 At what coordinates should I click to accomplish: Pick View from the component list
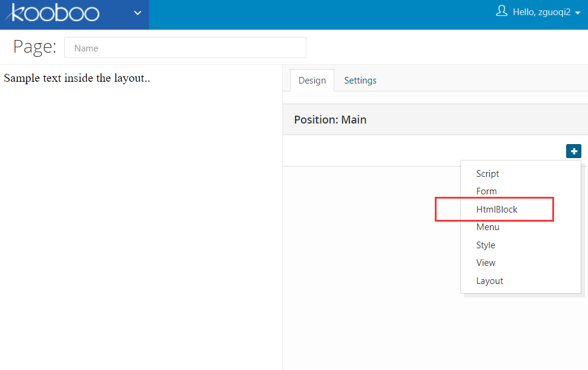(x=521, y=263)
